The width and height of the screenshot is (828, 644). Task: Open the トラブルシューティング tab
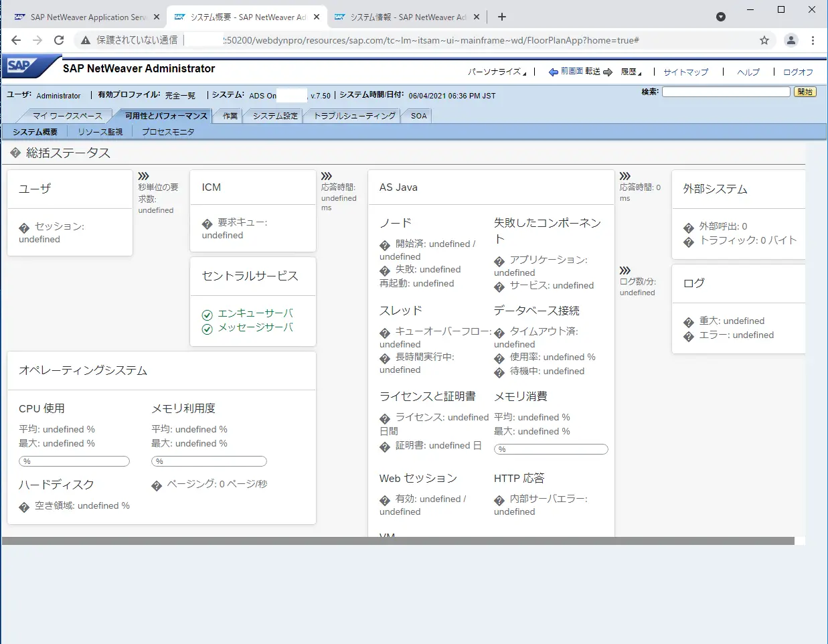coord(355,116)
